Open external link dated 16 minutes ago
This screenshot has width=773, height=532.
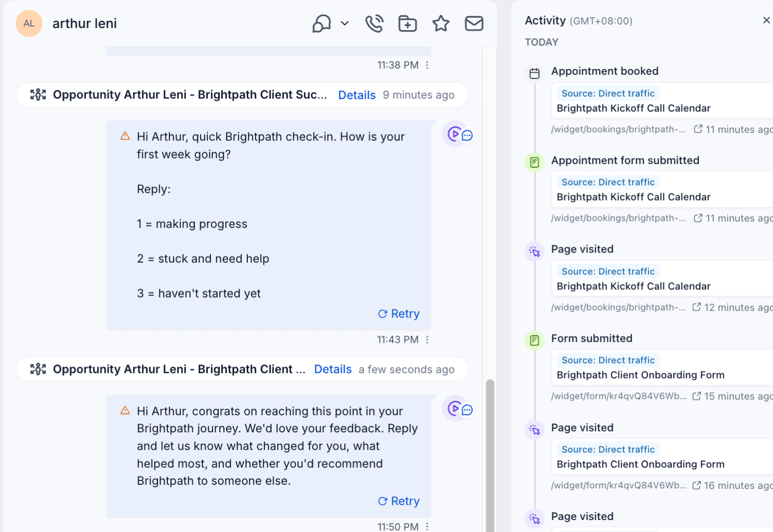tap(697, 485)
